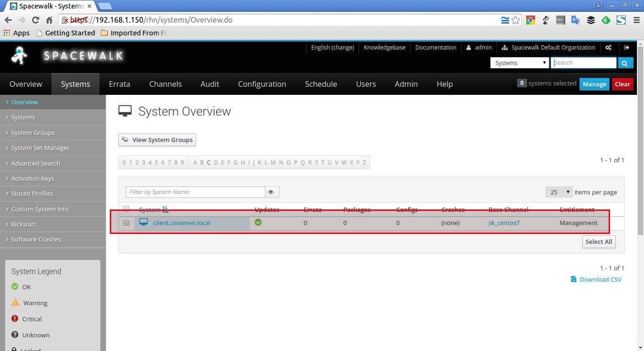This screenshot has height=351, width=644.
Task: Bookmark page with star icon
Action: tap(516, 20)
